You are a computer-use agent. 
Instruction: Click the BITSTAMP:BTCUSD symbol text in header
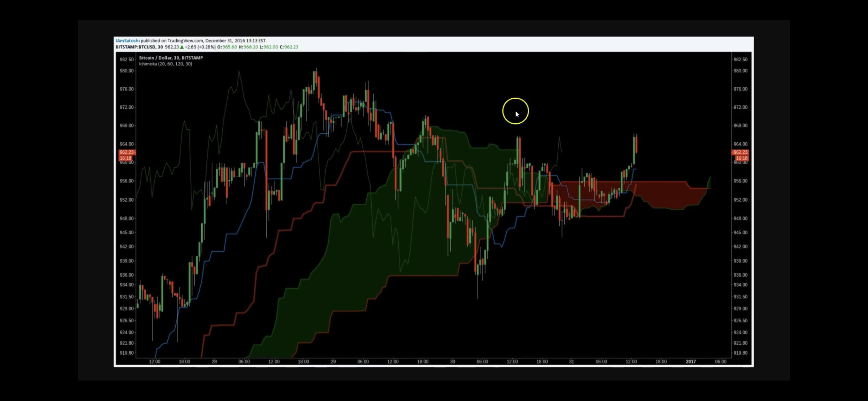[135, 47]
